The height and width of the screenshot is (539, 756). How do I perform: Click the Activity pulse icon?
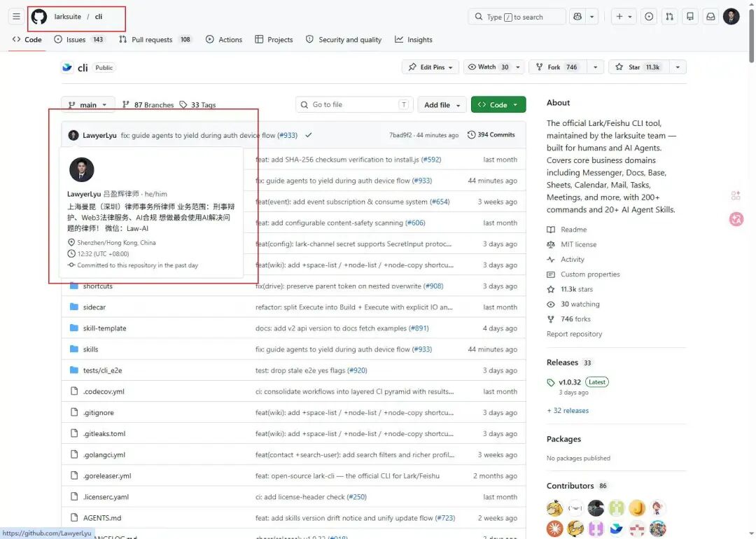click(551, 260)
